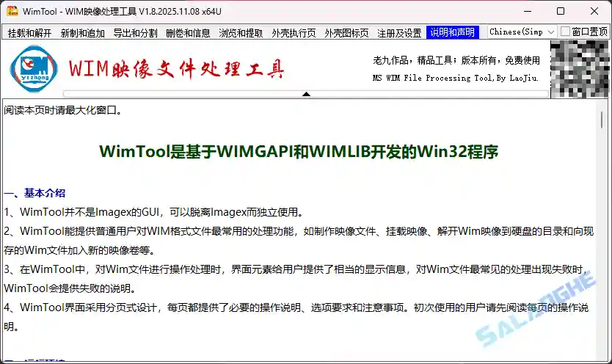This screenshot has width=612, height=364.
Task: Click the WIM映像文件处理工具 banner title
Action: [176, 69]
